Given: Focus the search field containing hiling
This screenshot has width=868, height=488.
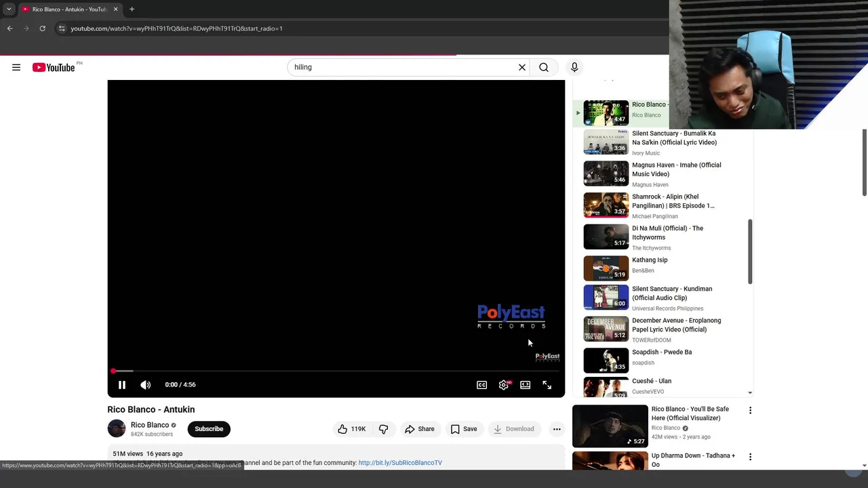Looking at the screenshot, I should [x=403, y=67].
